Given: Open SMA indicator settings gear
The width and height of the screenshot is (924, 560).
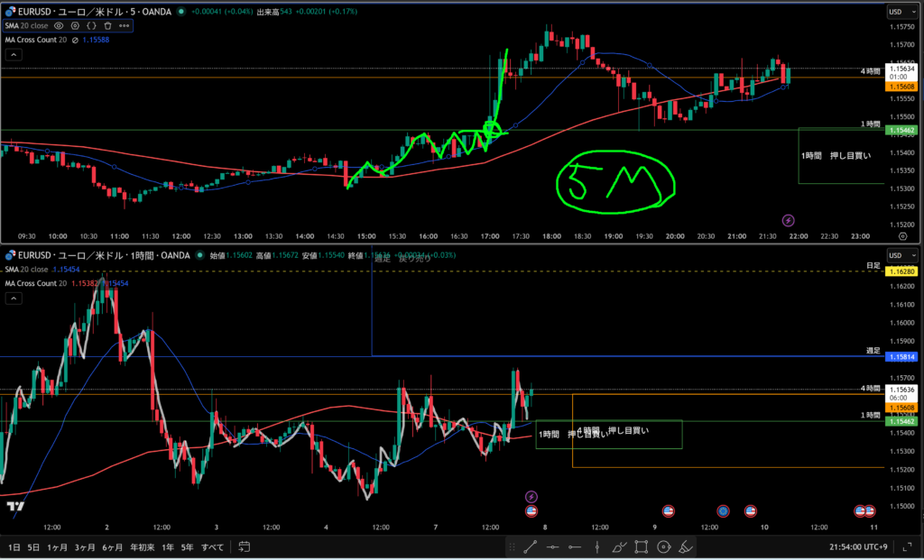Looking at the screenshot, I should click(75, 26).
